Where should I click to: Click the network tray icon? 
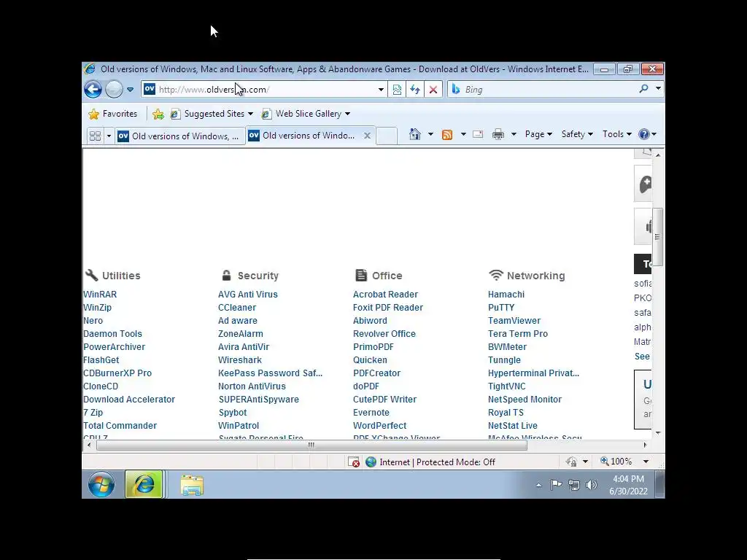(573, 485)
